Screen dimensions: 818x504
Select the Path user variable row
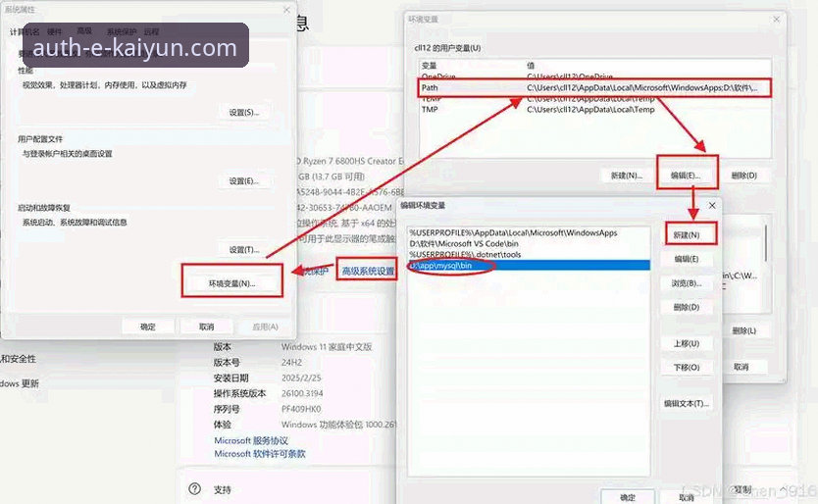(x=595, y=87)
